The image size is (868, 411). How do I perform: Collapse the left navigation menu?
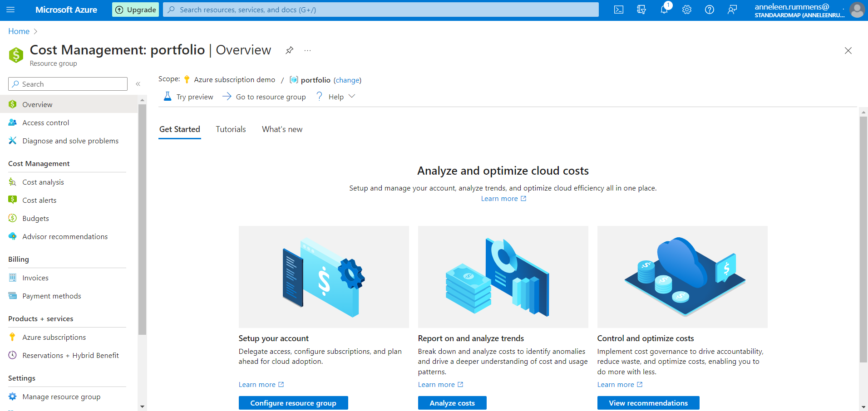(138, 84)
